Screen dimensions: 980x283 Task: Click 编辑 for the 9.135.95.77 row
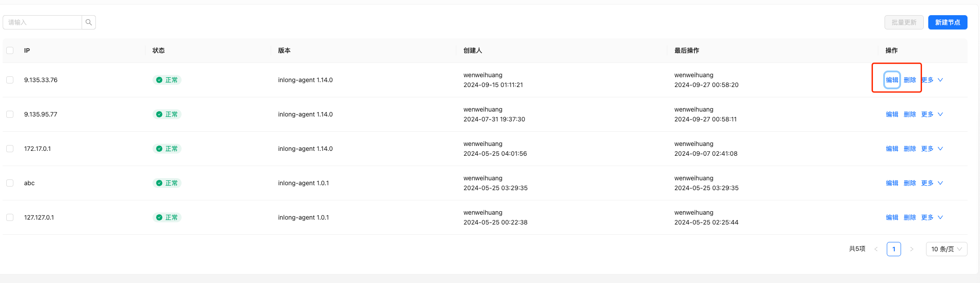[892, 114]
